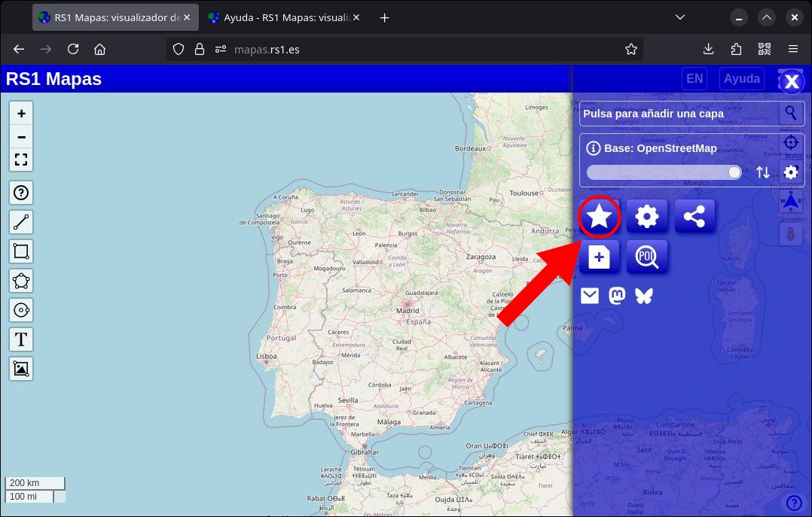The width and height of the screenshot is (812, 517).
Task: Open the Bluesky butterfly link
Action: tap(644, 296)
